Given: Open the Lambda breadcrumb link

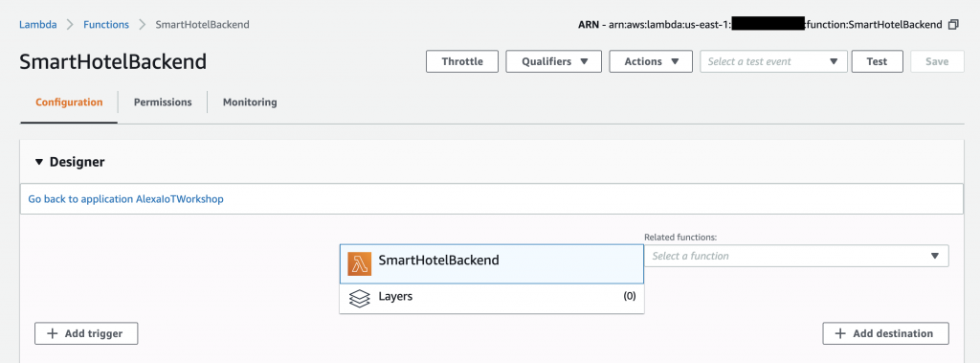Looking at the screenshot, I should [38, 25].
